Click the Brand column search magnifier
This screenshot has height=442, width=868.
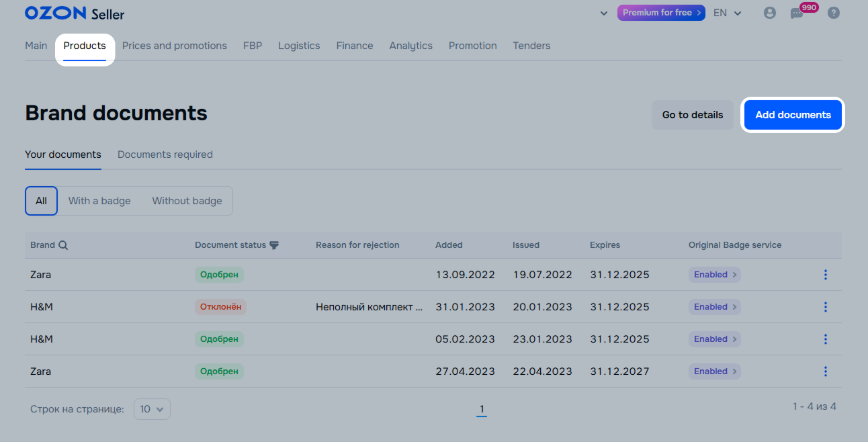[x=63, y=245]
